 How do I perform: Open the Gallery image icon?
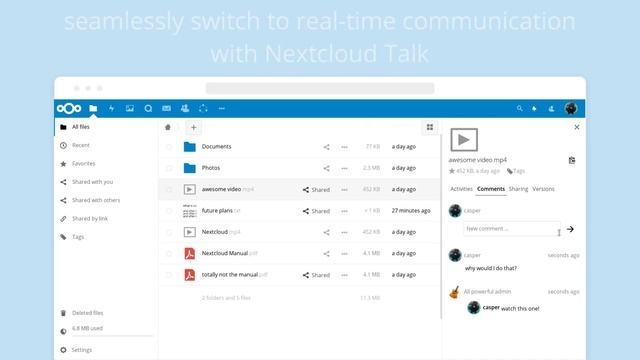tap(130, 108)
